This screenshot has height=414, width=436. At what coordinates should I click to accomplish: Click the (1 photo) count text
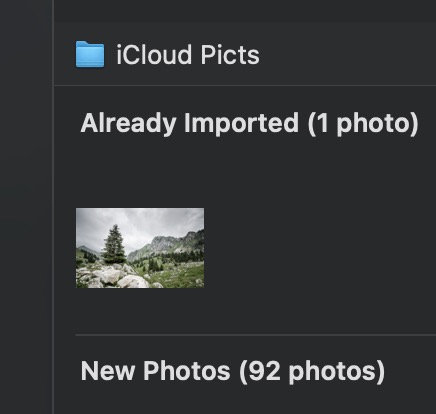(x=363, y=124)
